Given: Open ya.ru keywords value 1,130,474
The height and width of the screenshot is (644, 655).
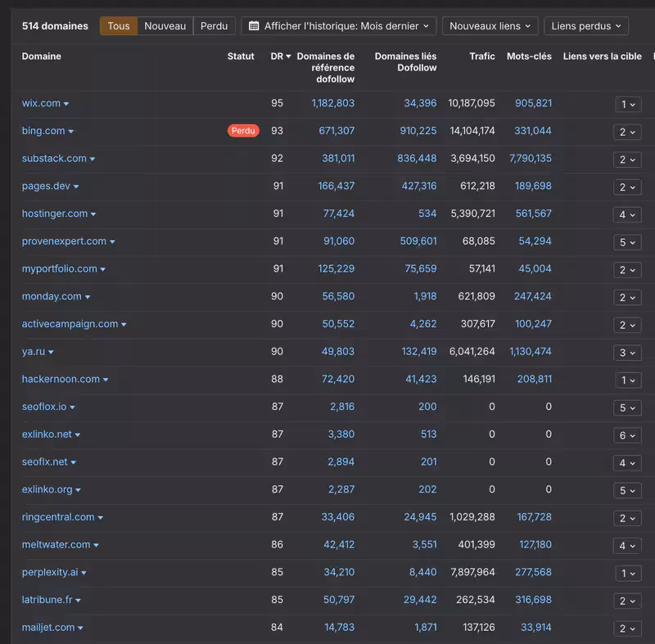Looking at the screenshot, I should tap(530, 351).
